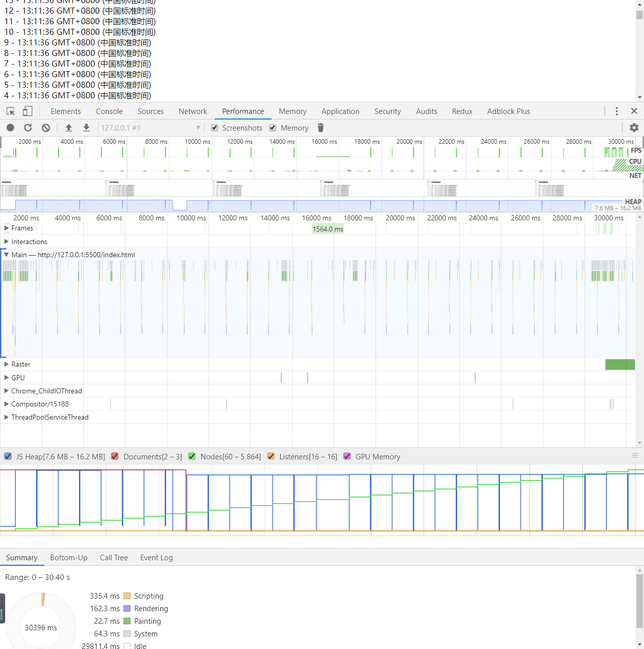Click the save profile download icon
Screen dimensions: 644x649
[x=87, y=128]
